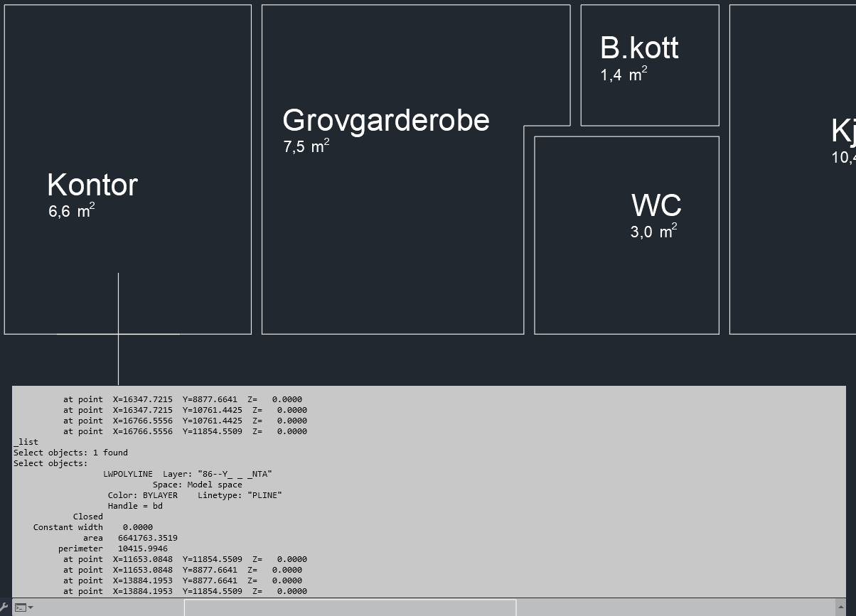The image size is (856, 616).
Task: Open the recent commands dropdown arrow
Action: tap(29, 608)
